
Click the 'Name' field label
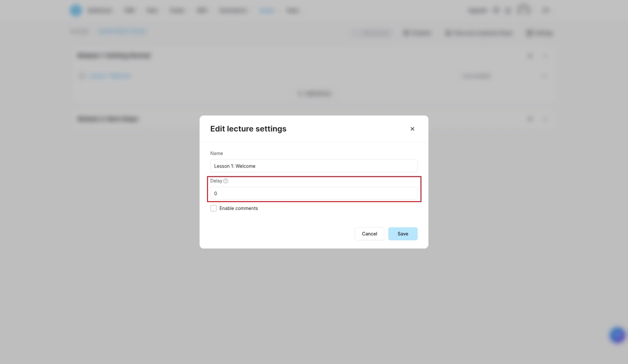(x=216, y=154)
